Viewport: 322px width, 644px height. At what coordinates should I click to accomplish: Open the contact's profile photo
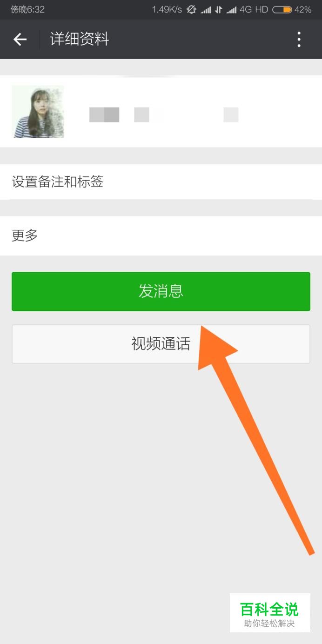[38, 111]
